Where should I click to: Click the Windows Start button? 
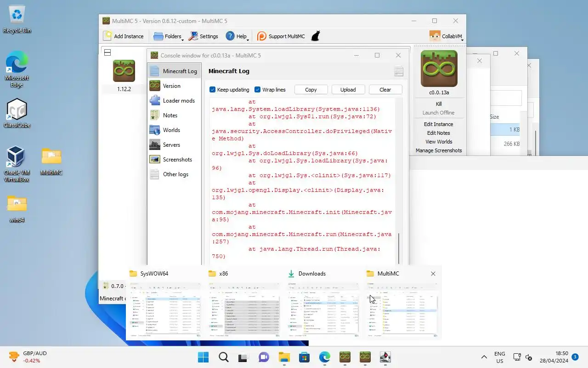(203, 357)
